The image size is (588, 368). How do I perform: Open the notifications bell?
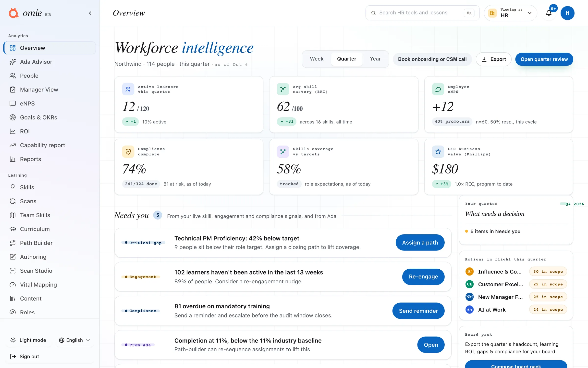point(549,13)
